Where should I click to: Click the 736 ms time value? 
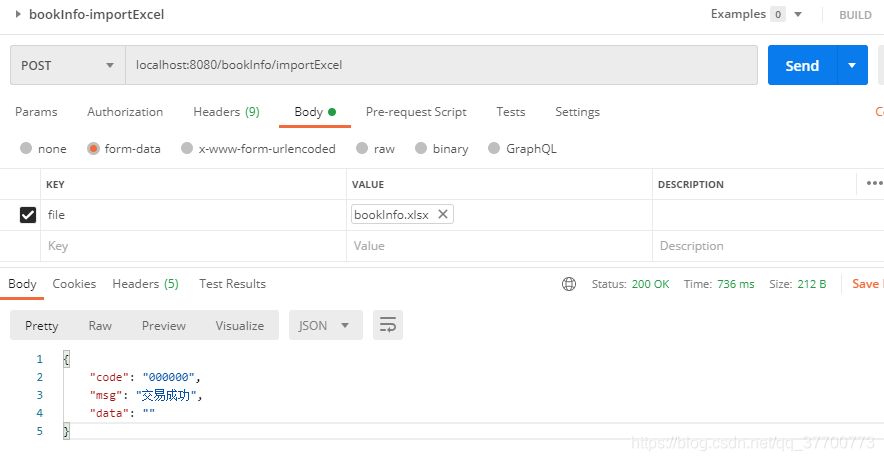coord(735,284)
